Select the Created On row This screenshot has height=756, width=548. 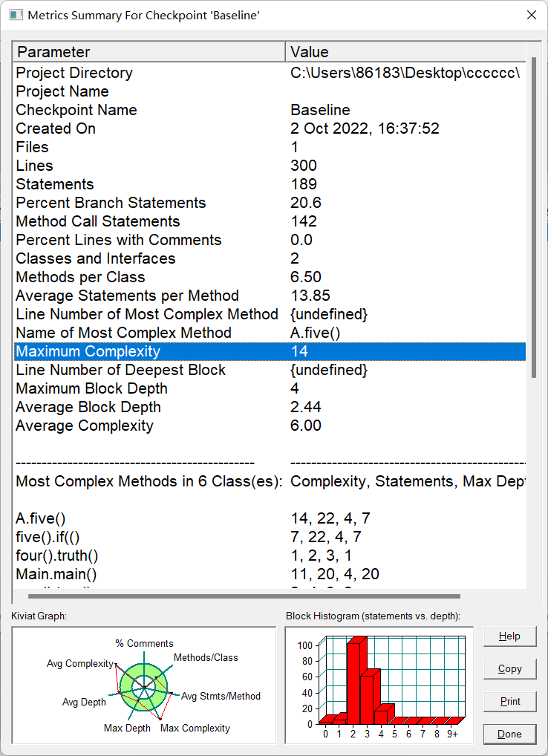pyautogui.click(x=270, y=128)
